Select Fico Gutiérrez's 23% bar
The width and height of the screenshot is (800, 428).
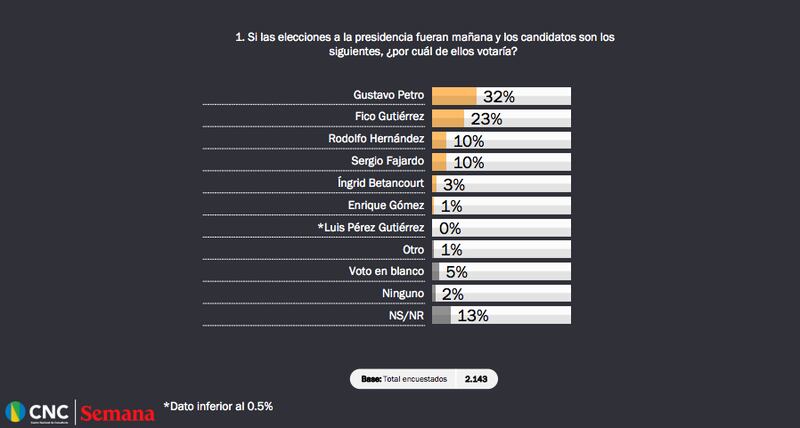coord(448,118)
